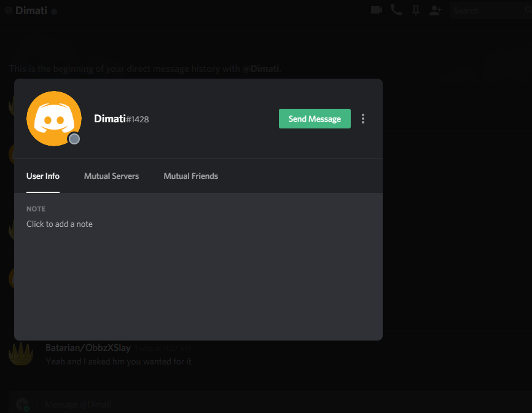Click the attach file plus icon
The width and height of the screenshot is (532, 413).
pos(22,404)
